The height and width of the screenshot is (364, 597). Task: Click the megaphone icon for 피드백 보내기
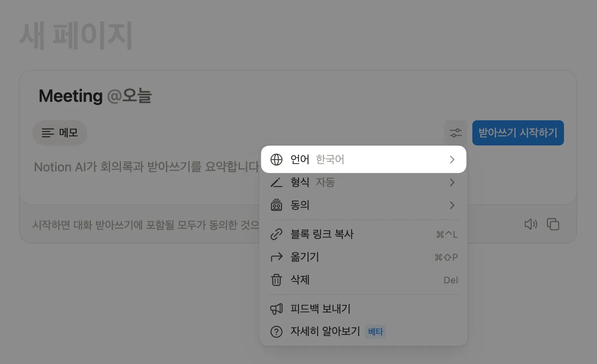[276, 309]
